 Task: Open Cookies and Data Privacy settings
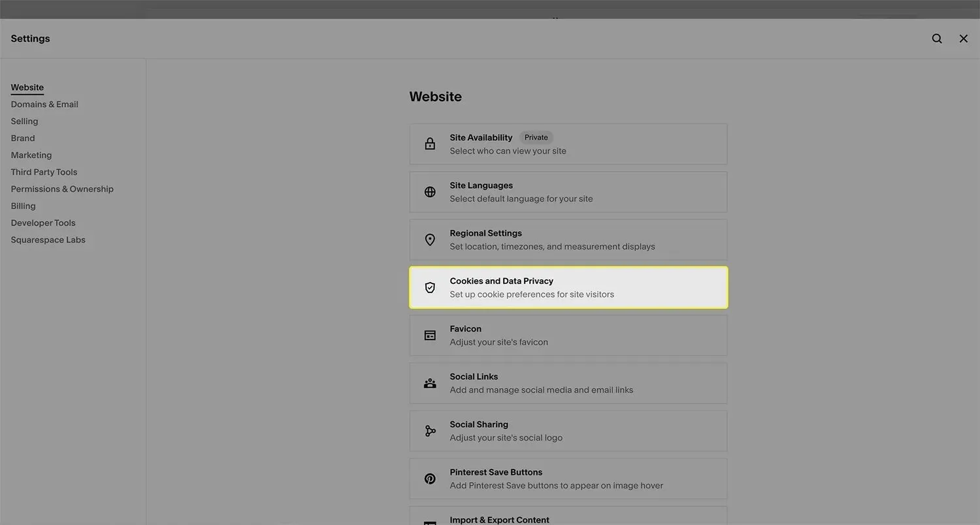(x=568, y=287)
